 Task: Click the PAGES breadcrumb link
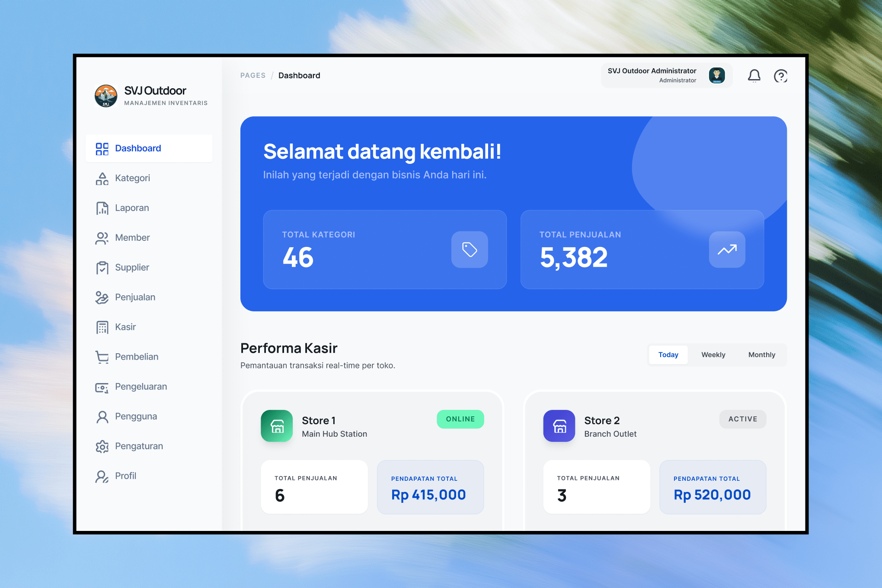(x=253, y=76)
